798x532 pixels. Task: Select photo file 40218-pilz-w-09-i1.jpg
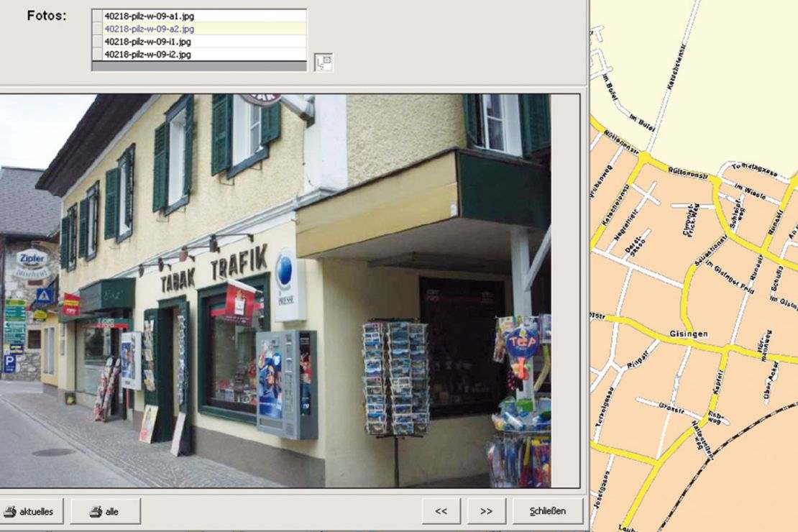[x=204, y=42]
